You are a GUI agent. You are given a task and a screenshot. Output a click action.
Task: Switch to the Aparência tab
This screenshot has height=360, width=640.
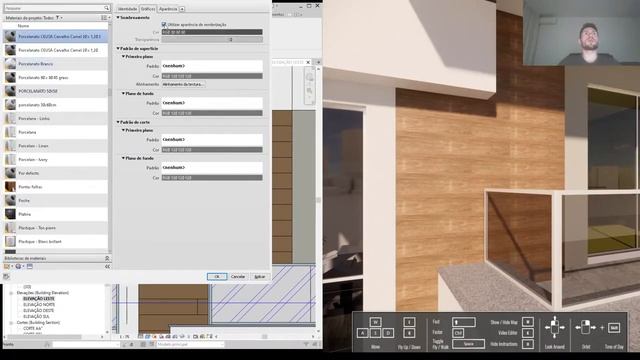pos(168,9)
